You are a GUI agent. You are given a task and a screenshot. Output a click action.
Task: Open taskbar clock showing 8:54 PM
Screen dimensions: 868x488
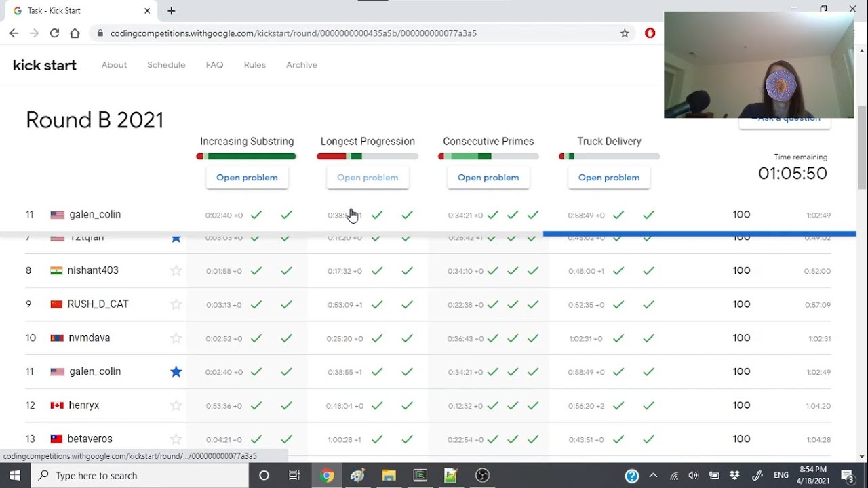[813, 475]
